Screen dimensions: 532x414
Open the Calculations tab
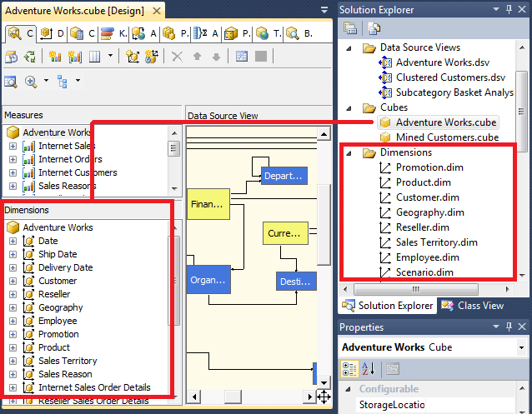pos(83,33)
